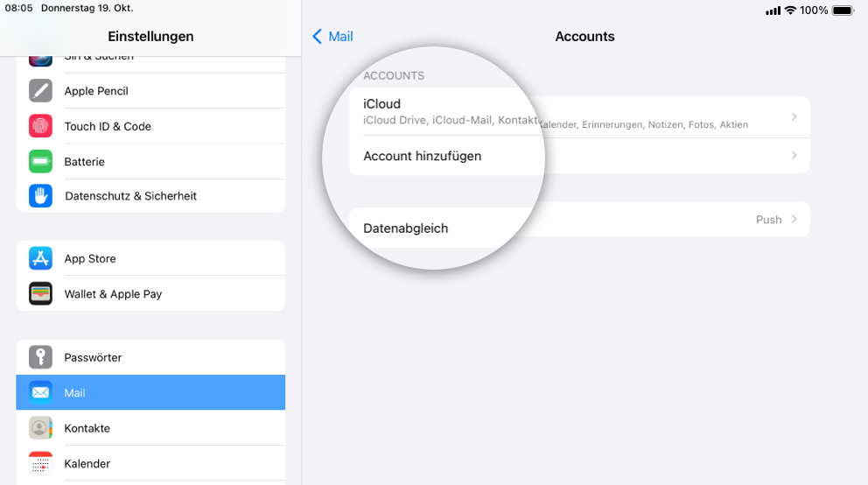This screenshot has height=485, width=868.
Task: Tap the Touch ID fingerprint icon
Action: [40, 126]
